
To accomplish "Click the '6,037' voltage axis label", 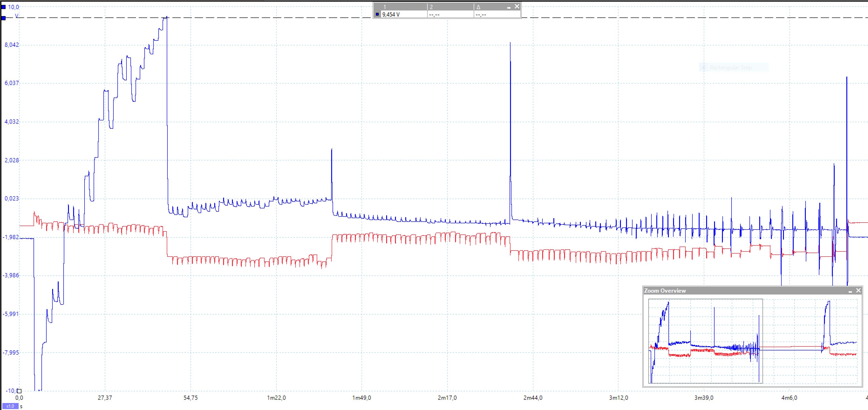I will [12, 83].
